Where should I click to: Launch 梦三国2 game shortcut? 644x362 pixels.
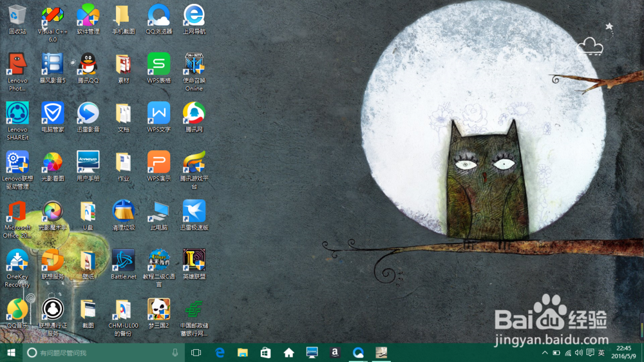(158, 314)
